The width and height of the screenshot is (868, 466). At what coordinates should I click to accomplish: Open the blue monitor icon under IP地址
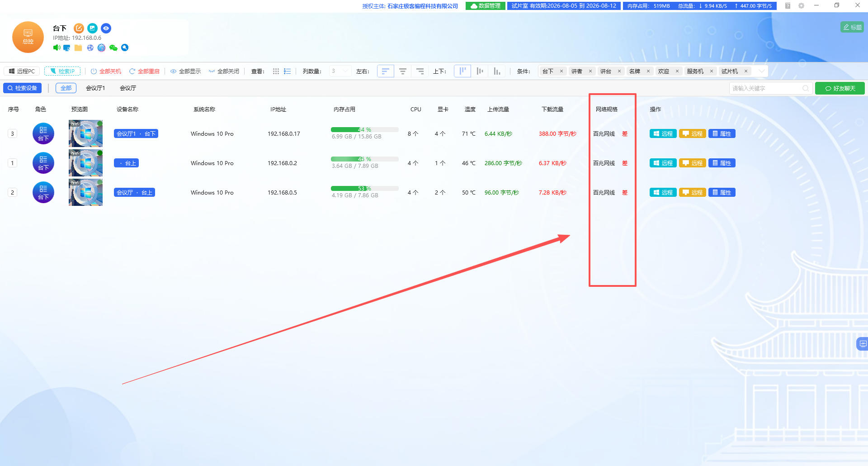click(67, 48)
